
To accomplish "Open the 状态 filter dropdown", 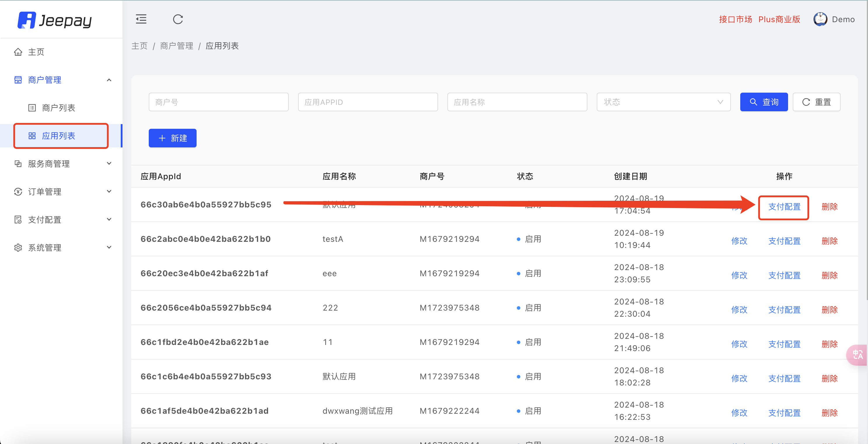I will point(663,102).
